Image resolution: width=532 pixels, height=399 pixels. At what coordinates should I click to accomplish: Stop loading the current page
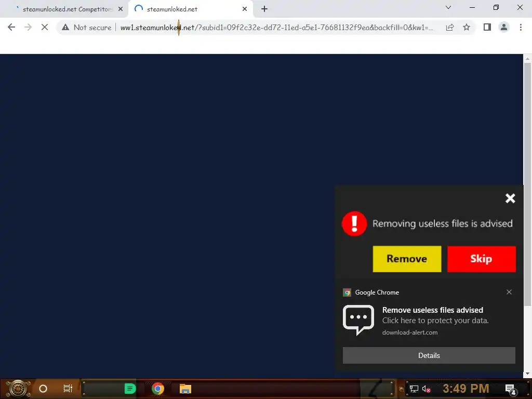[45, 27]
